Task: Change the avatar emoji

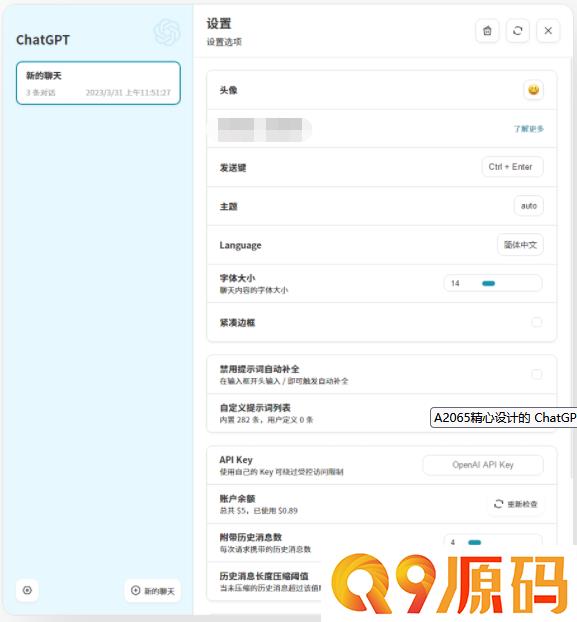Action: (533, 90)
